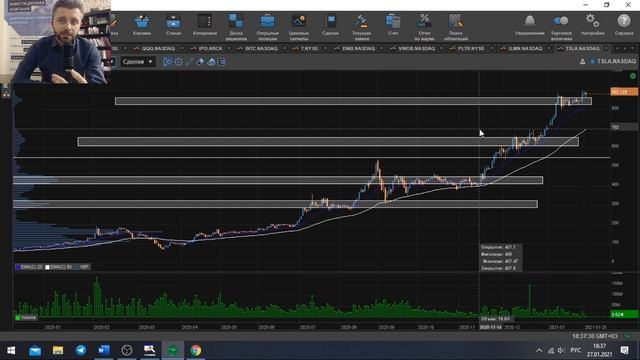Toggle the Торговля включена switch
This screenshot has height=360, width=640.
point(561,27)
